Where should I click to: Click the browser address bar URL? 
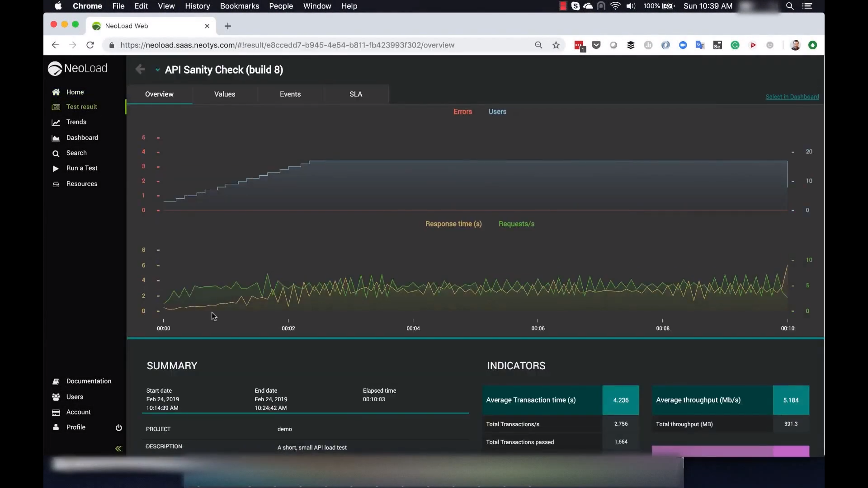pos(287,45)
